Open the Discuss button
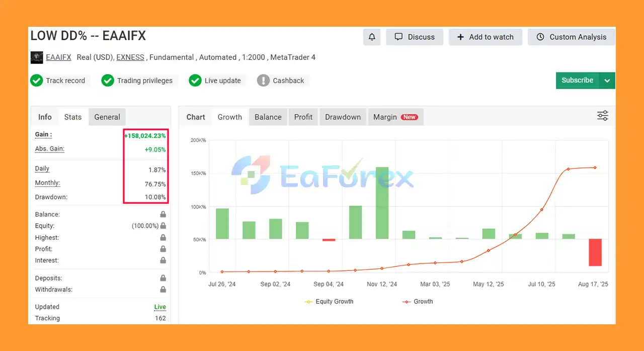The image size is (644, 351). pyautogui.click(x=415, y=37)
